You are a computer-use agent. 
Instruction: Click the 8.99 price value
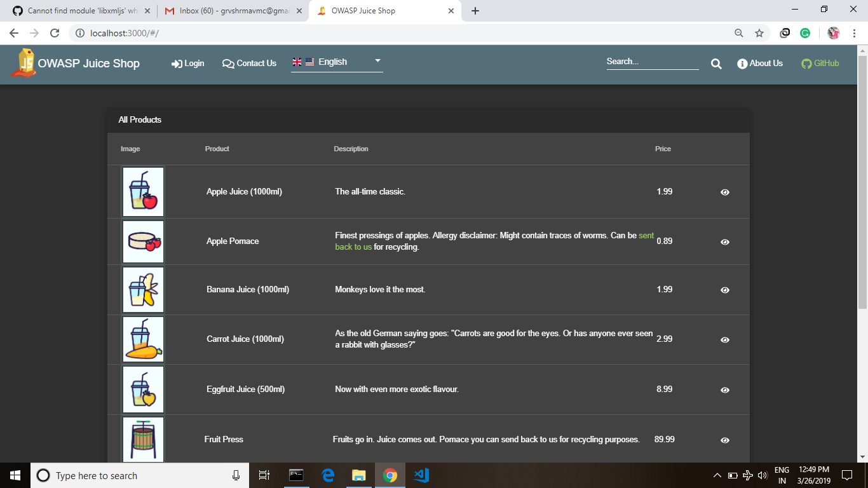(x=665, y=389)
